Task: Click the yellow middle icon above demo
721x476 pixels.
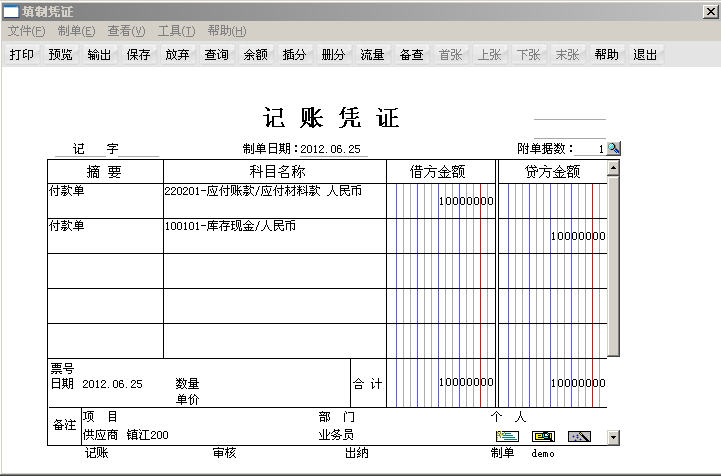Action: (x=543, y=436)
